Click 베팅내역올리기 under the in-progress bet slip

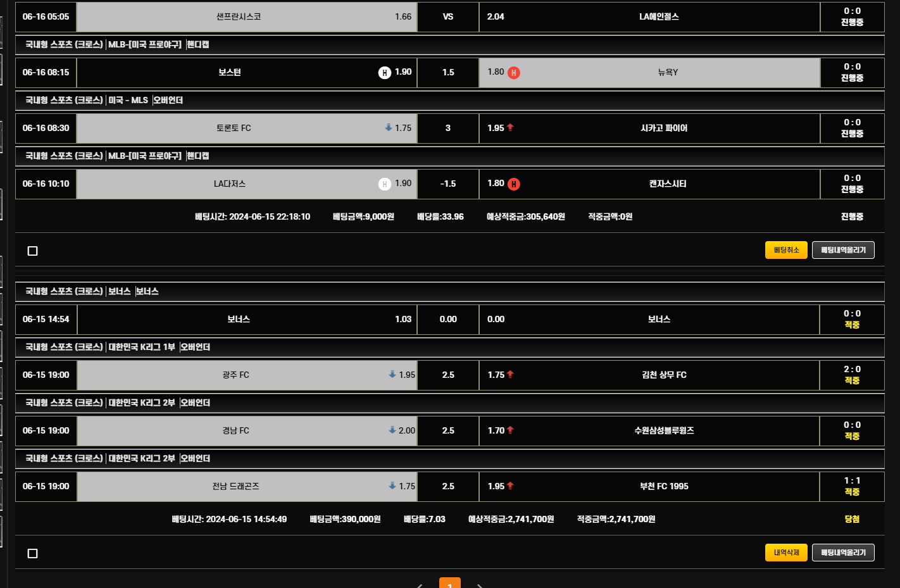click(843, 250)
